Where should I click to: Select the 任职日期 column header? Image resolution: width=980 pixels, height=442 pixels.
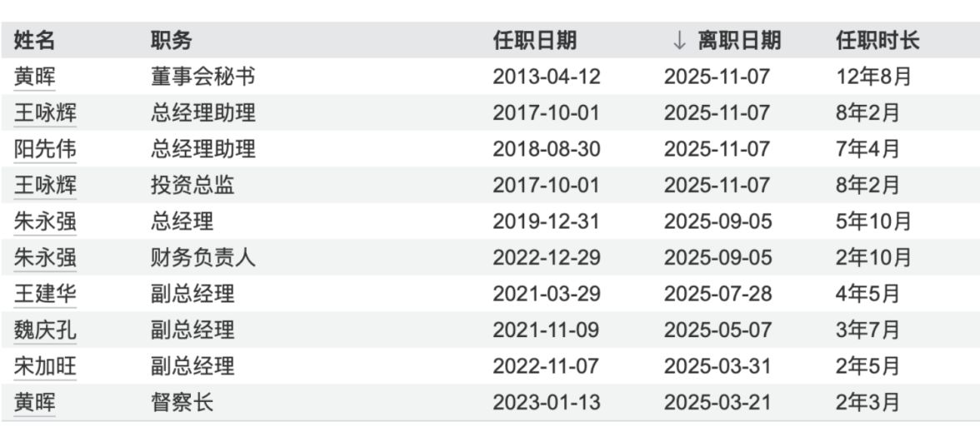coord(534,40)
